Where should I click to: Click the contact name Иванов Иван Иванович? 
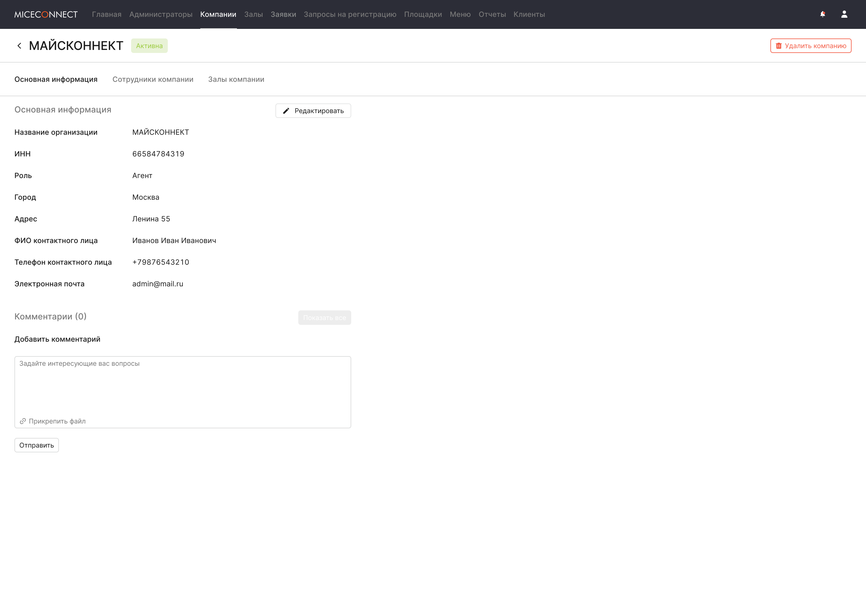(x=174, y=241)
